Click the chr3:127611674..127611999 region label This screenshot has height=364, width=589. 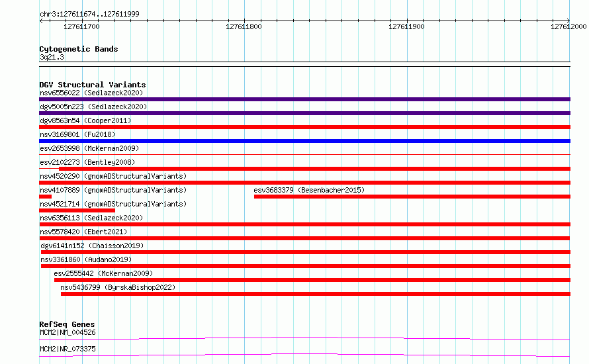89,14
